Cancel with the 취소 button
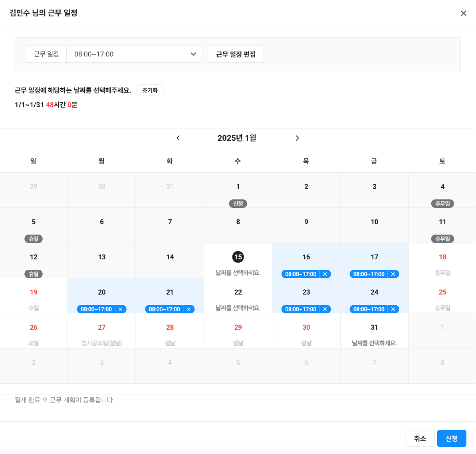 tap(420, 438)
